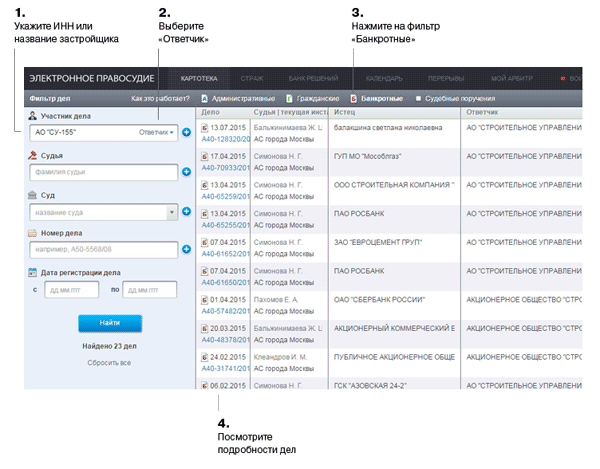Click the case number input field
The width and height of the screenshot is (600, 469).
tap(104, 249)
